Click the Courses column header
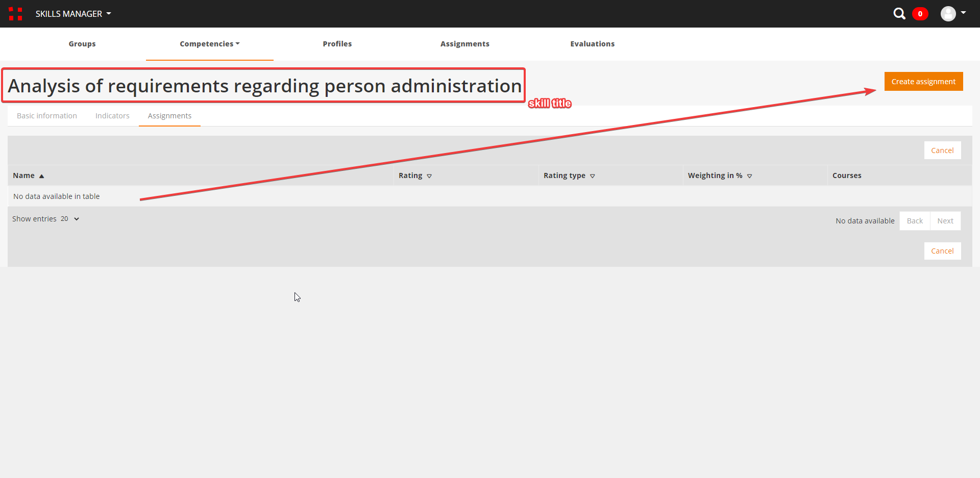The image size is (980, 478). [847, 175]
